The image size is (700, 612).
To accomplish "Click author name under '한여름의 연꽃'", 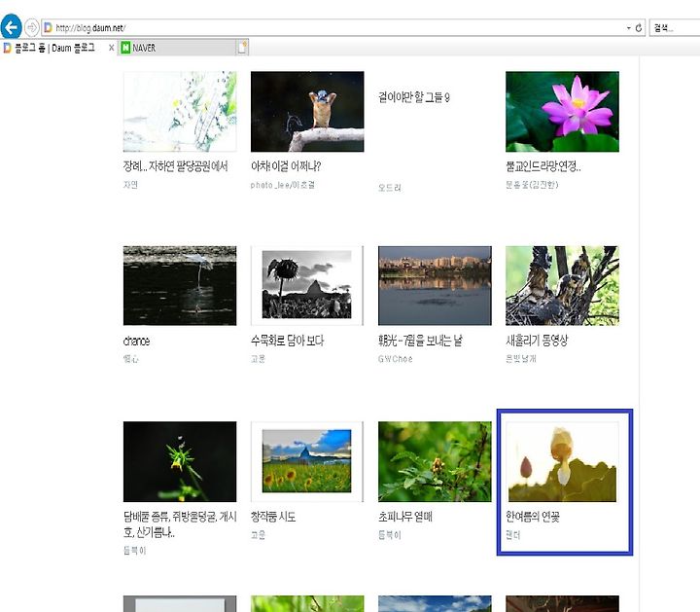I will pyautogui.click(x=513, y=535).
